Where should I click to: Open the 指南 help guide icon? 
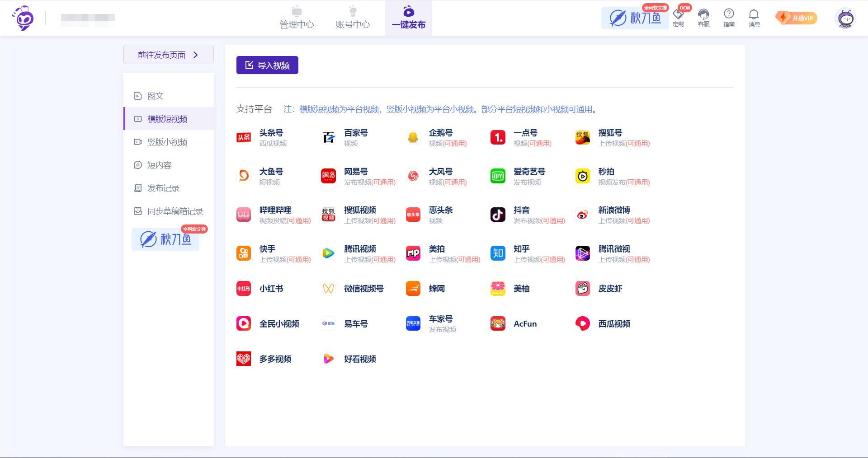(729, 18)
